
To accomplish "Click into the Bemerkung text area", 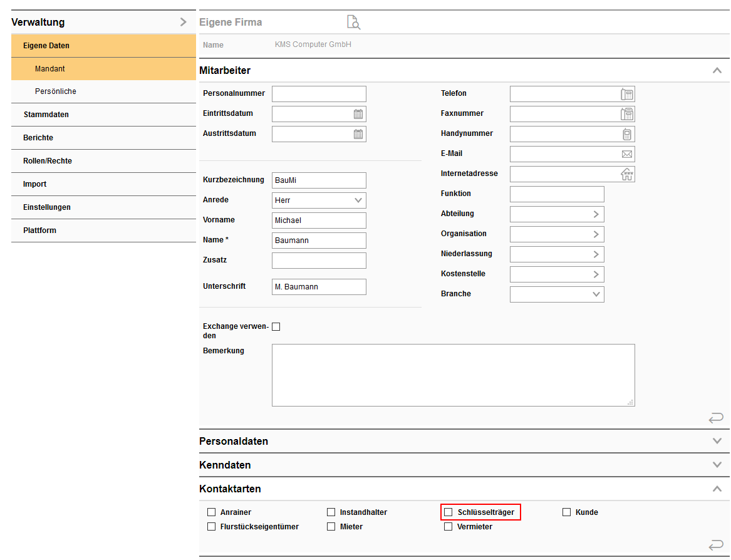I will [453, 375].
